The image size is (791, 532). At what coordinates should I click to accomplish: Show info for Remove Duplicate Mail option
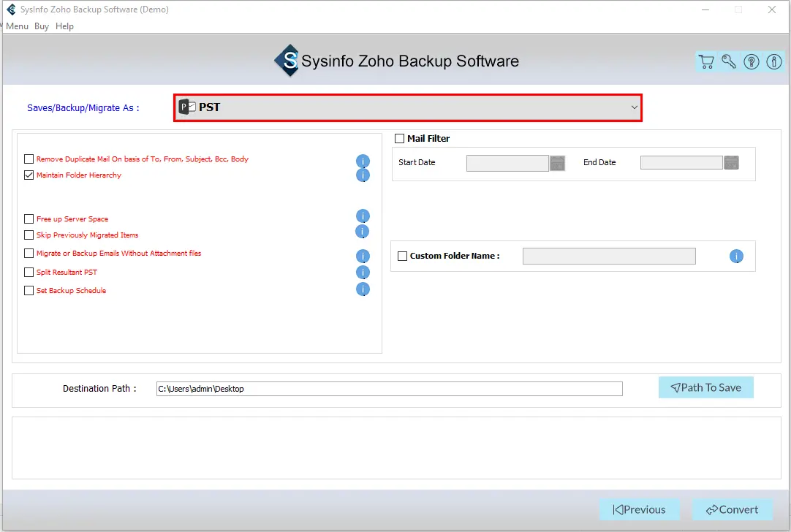(363, 161)
